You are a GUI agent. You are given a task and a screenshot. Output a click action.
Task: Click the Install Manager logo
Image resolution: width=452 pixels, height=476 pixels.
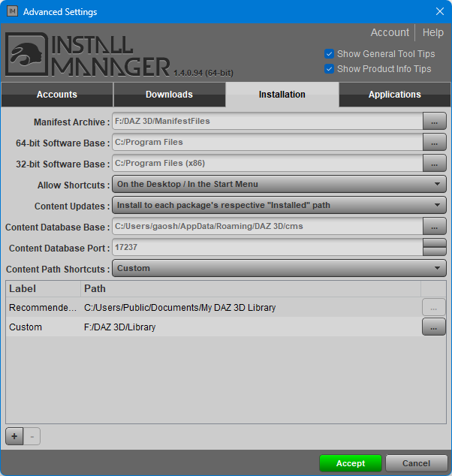(87, 55)
